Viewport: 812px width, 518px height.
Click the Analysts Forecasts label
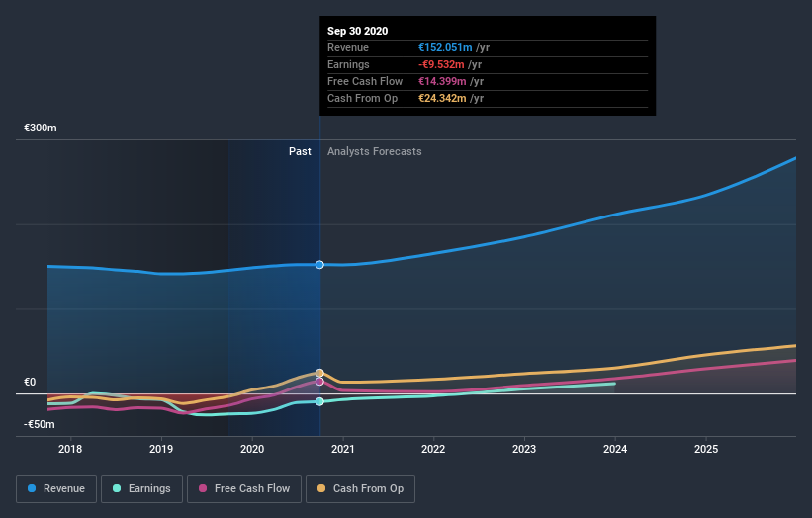(375, 151)
